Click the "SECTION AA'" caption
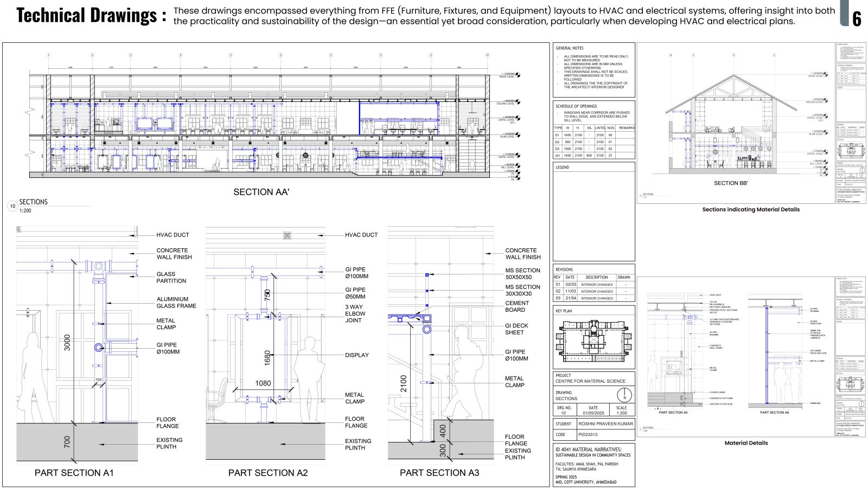This screenshot has width=868, height=488. click(261, 192)
